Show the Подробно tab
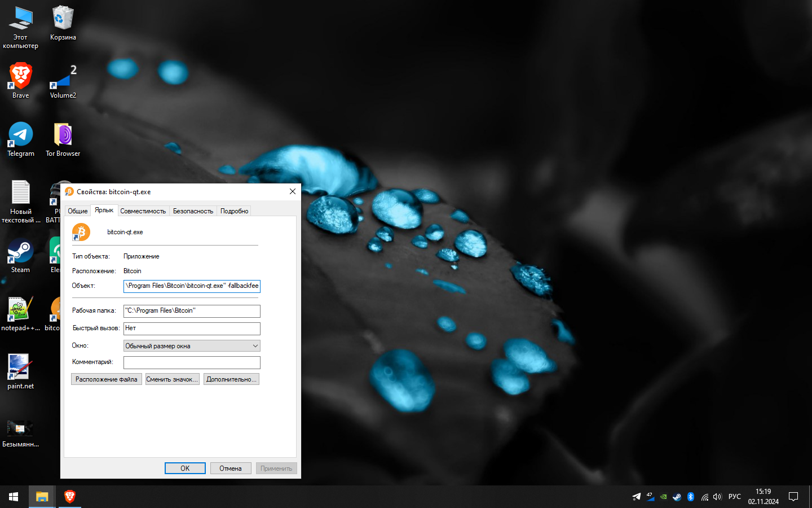 [x=234, y=211]
